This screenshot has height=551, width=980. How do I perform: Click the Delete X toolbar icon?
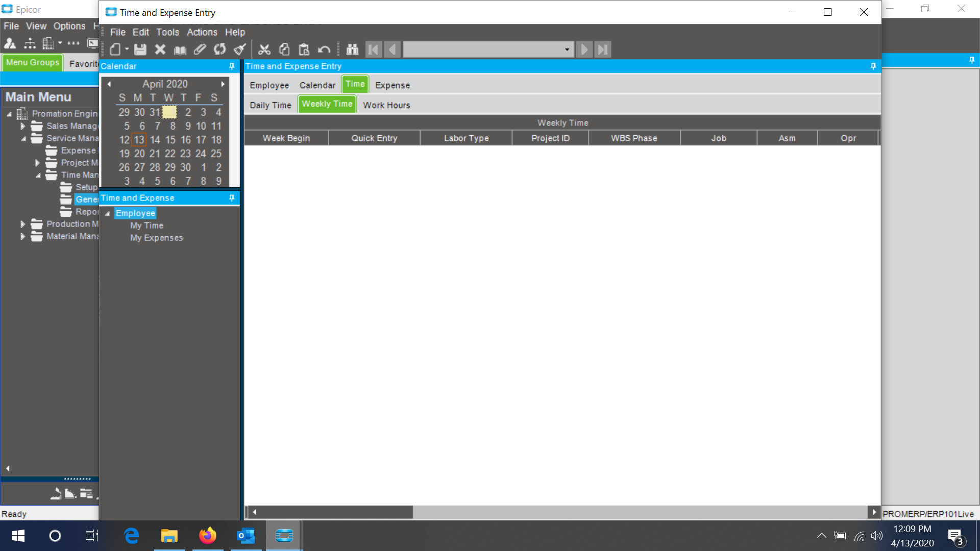[160, 49]
